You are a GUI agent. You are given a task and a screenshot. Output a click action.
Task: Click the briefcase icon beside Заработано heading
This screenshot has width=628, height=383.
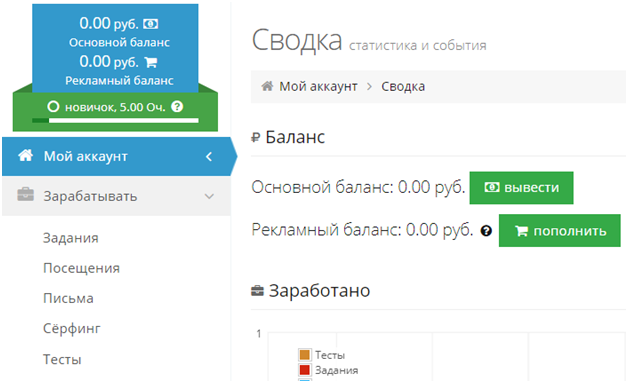(257, 291)
